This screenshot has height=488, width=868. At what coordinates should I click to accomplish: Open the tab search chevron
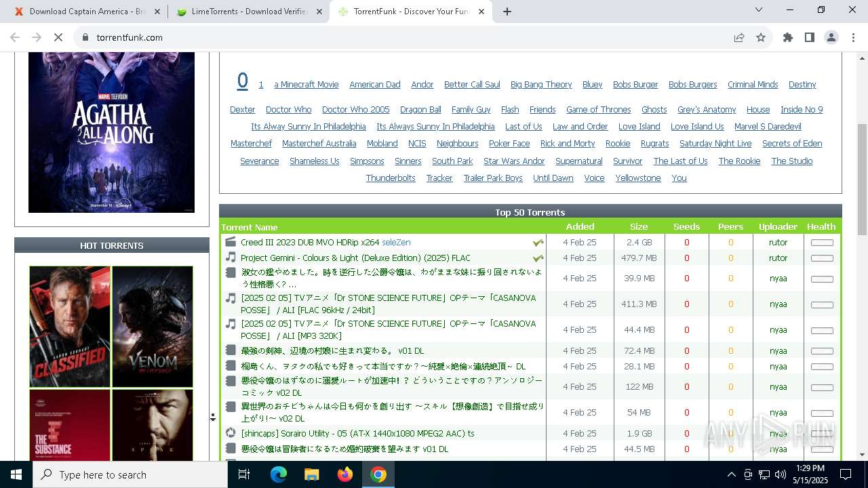[759, 9]
